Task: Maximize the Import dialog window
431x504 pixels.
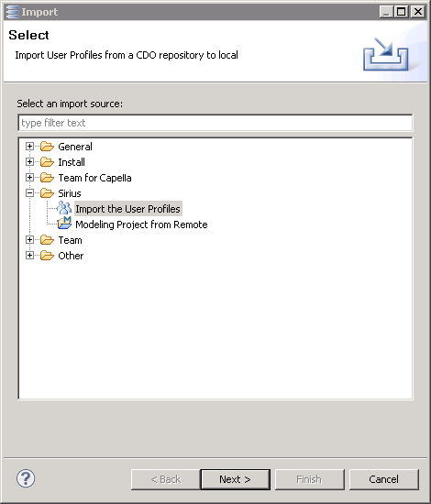Action: [401, 12]
